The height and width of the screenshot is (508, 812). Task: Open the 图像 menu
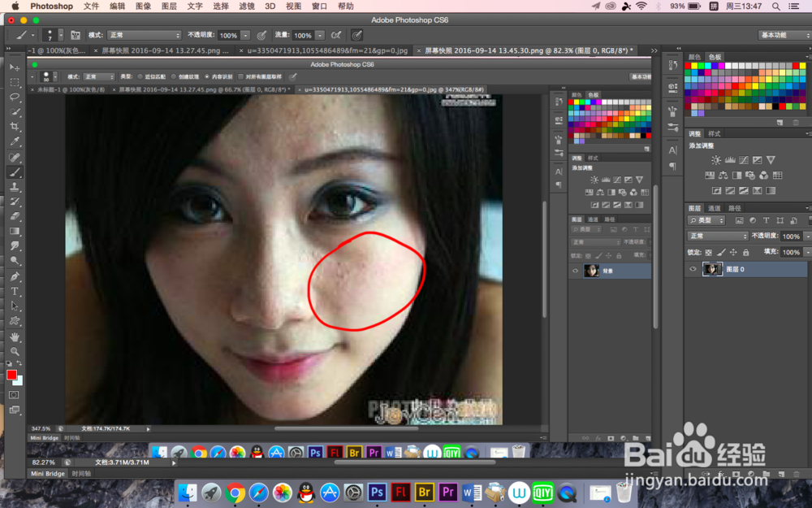(x=143, y=7)
